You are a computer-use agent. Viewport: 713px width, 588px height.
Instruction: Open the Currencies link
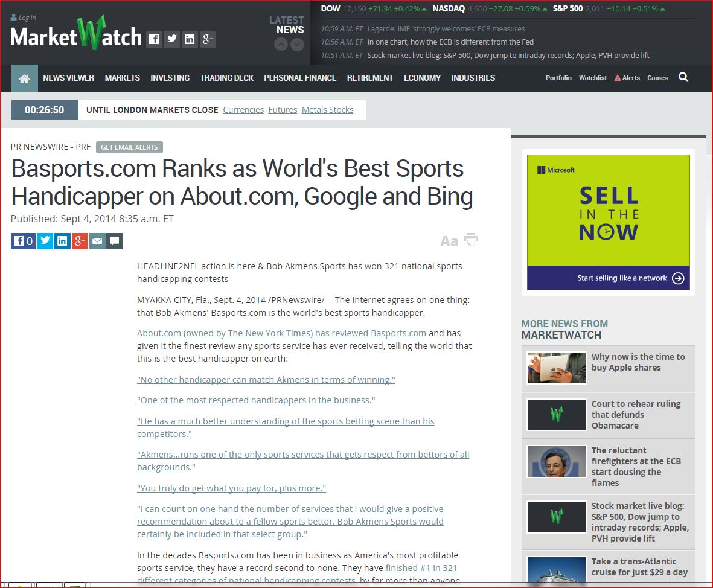(x=243, y=110)
